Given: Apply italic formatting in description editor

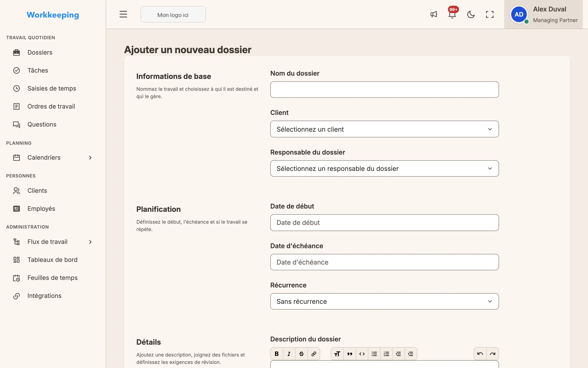Looking at the screenshot, I should point(289,354).
